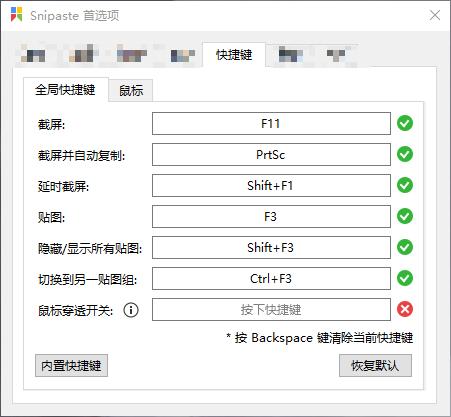This screenshot has width=451, height=417.
Task: Click the Snipaste logo in title bar
Action: pyautogui.click(x=16, y=15)
